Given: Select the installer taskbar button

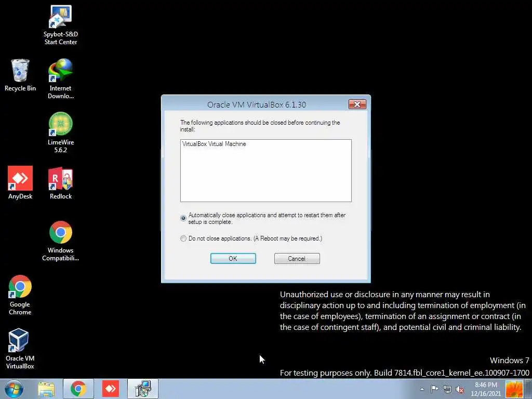Looking at the screenshot, I should pyautogui.click(x=143, y=389).
